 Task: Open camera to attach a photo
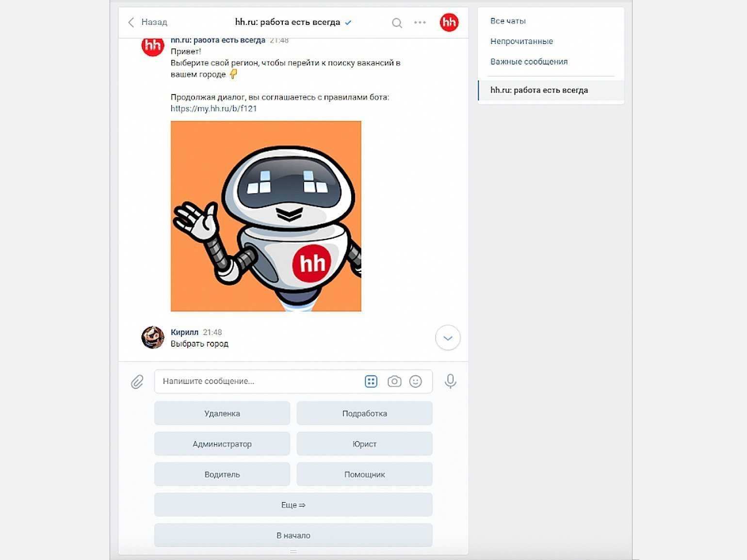394,382
